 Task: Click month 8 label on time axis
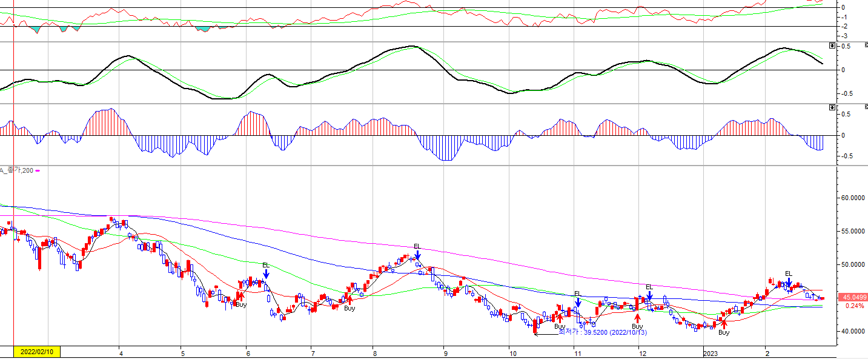(x=375, y=352)
